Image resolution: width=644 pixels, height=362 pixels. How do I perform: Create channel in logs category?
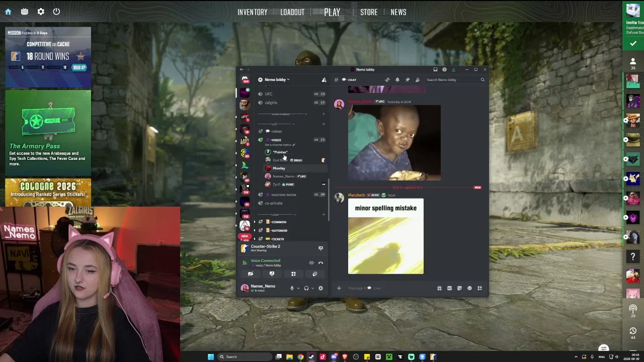[x=324, y=215]
